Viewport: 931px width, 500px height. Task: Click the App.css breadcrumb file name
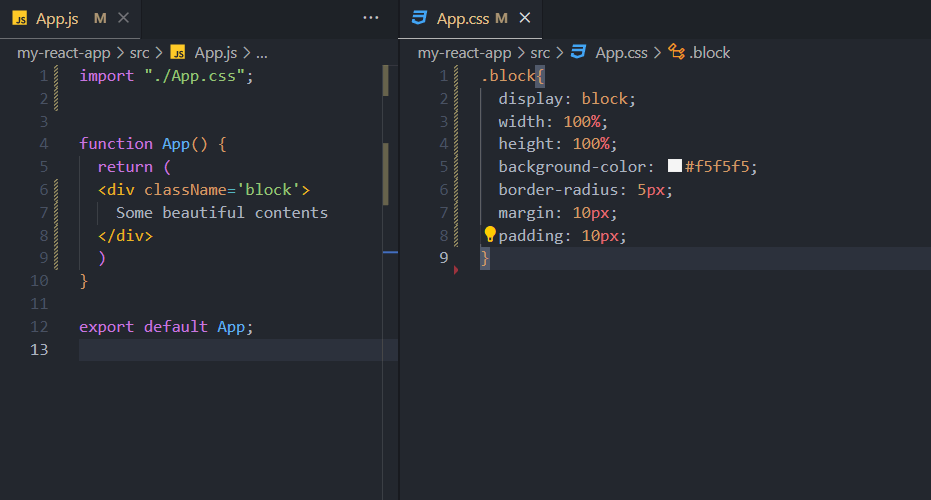[x=621, y=53]
